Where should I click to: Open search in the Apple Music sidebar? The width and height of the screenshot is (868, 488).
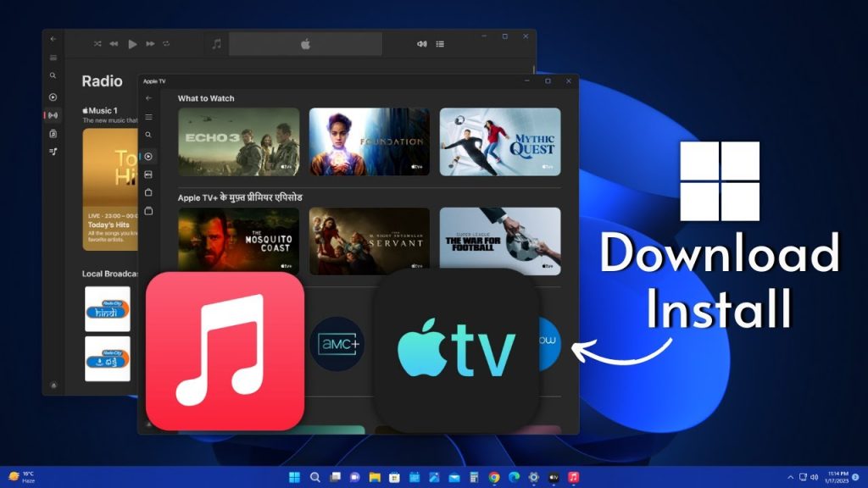click(x=53, y=75)
